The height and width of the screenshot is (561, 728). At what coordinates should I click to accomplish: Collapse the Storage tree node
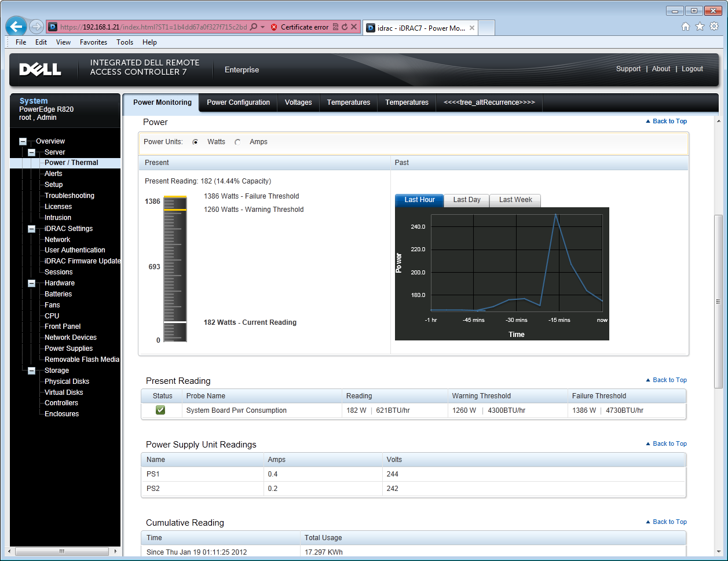[31, 371]
